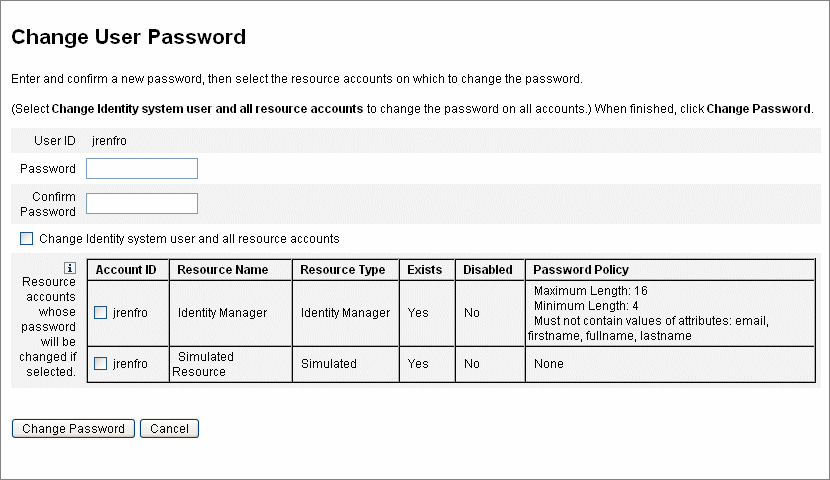
Task: Select the Disabled column header
Action: pyautogui.click(x=490, y=270)
